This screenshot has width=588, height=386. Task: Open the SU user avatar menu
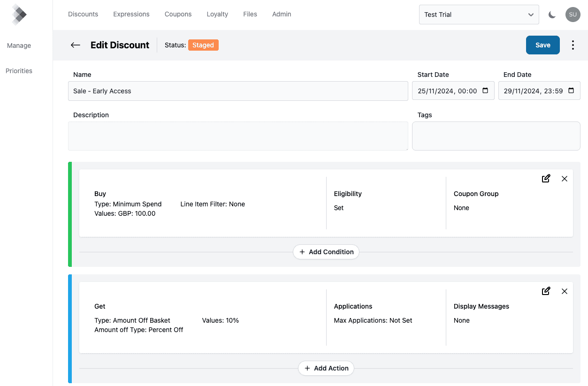point(573,15)
